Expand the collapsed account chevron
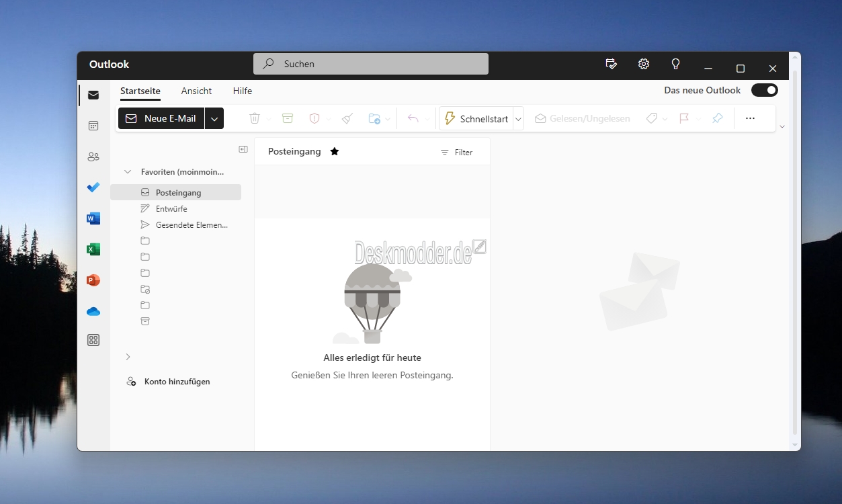 click(128, 357)
